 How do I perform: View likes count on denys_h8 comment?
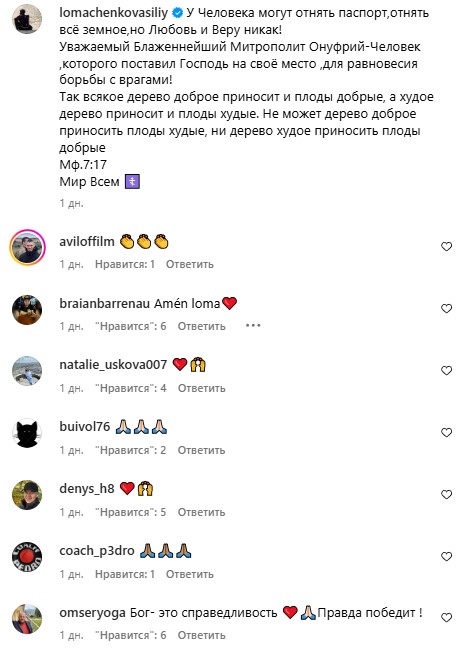130,512
